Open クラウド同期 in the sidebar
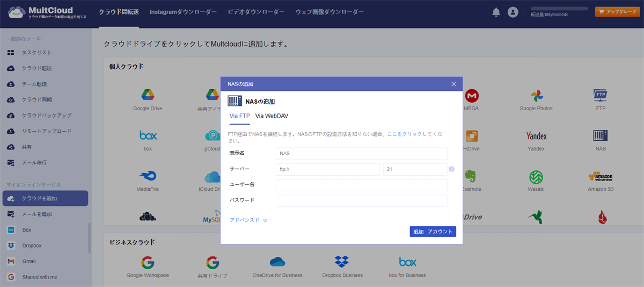Screen dimensions: 644x287 coord(36,99)
